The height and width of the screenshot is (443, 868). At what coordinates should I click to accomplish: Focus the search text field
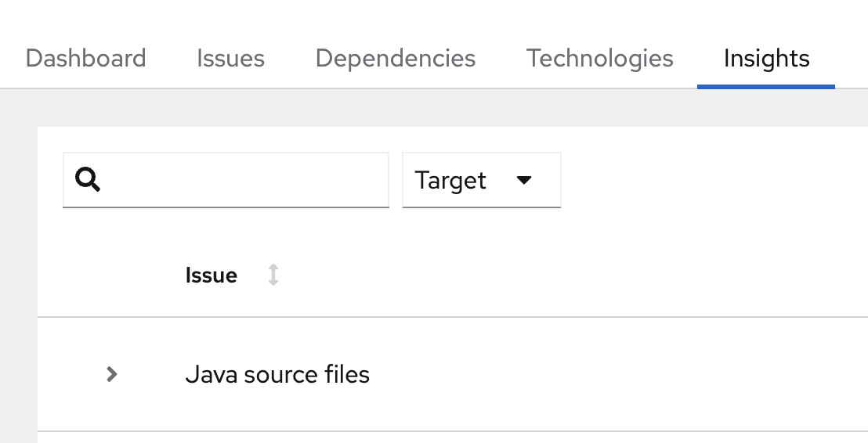tap(243, 181)
